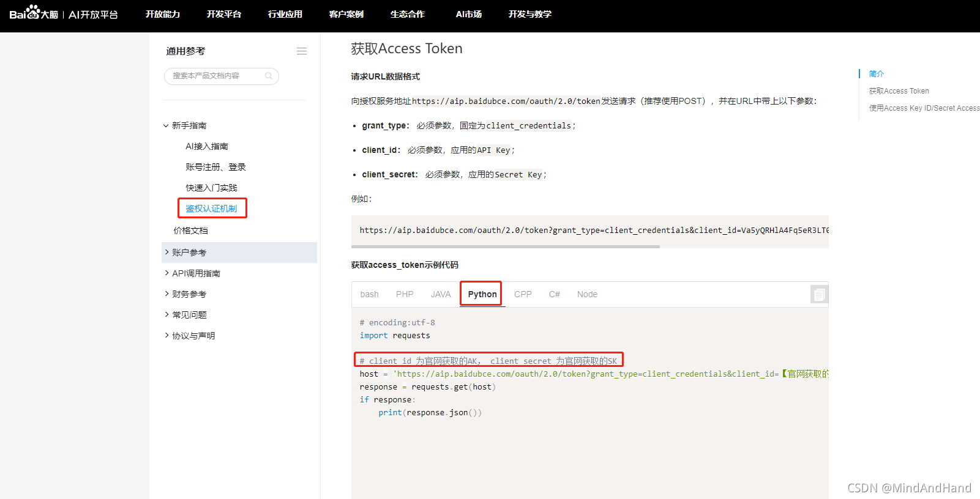Open the AI接入指南 doc page
This screenshot has width=980, height=499.
(207, 146)
